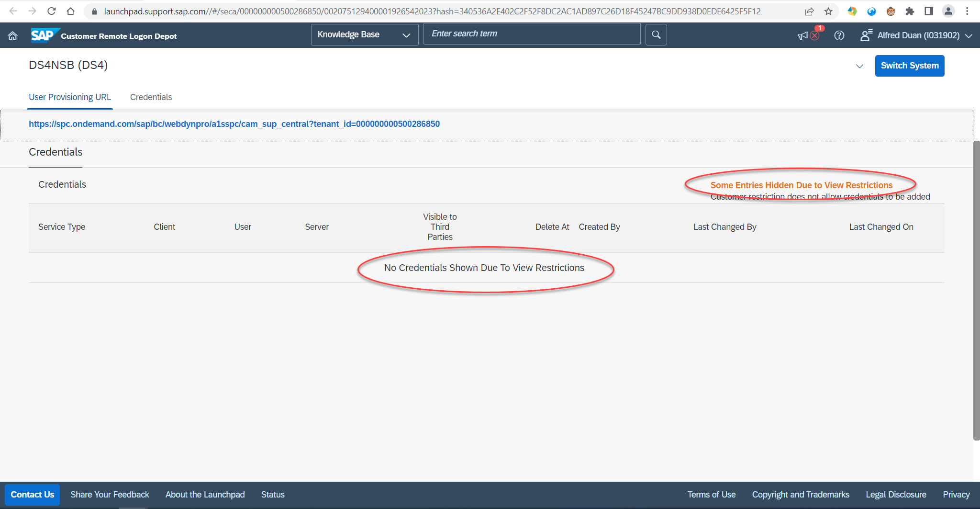Click the Contact Us button

coord(32,495)
